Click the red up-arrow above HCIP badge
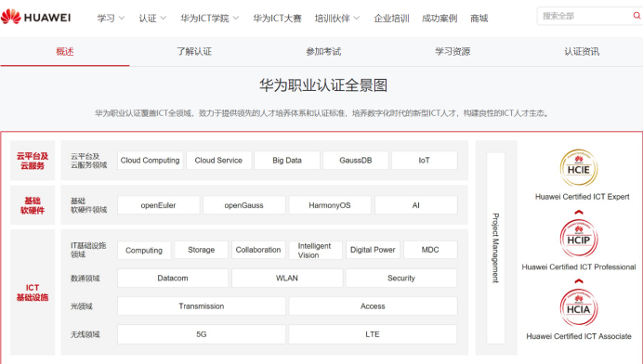Viewport: 643px width, 364px height. pos(579,212)
